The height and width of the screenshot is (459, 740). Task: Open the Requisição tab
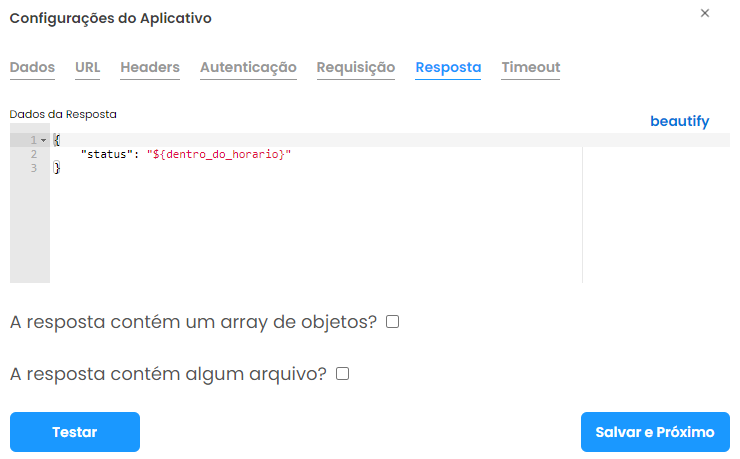click(356, 68)
